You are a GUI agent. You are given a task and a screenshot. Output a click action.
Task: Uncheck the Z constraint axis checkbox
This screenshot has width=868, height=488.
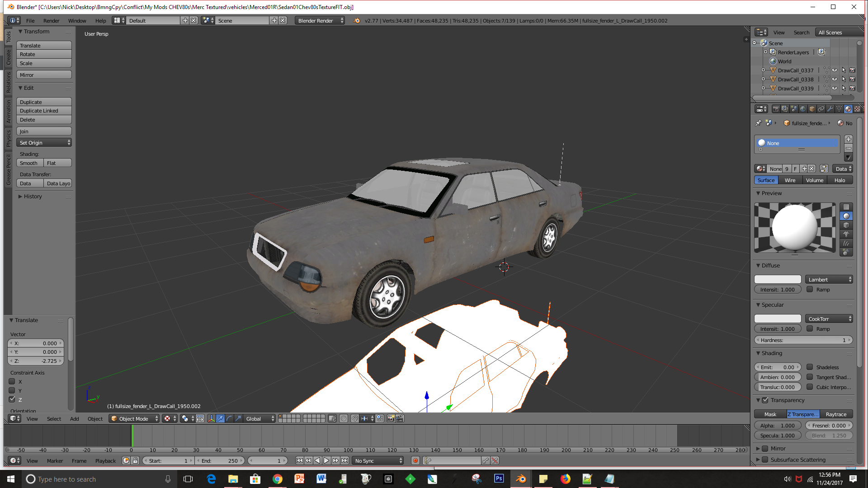(12, 399)
